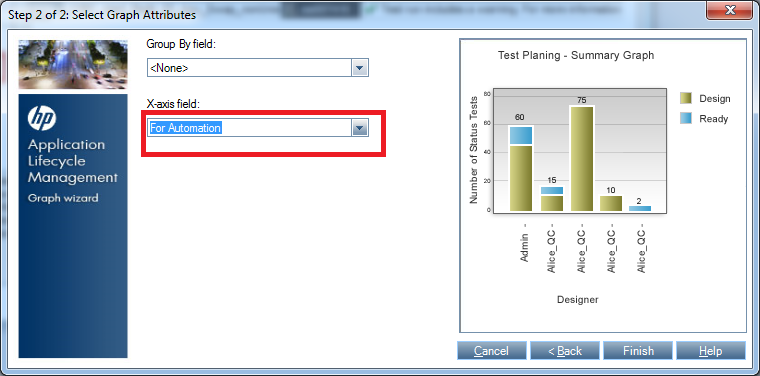760x376 pixels.
Task: Click the Ready legend color swatch
Action: (x=685, y=118)
